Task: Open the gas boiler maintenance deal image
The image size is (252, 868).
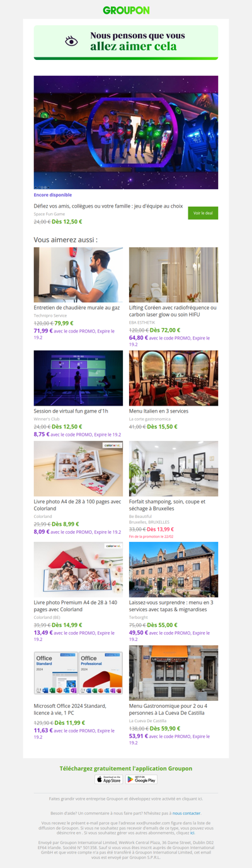Action: [x=78, y=275]
